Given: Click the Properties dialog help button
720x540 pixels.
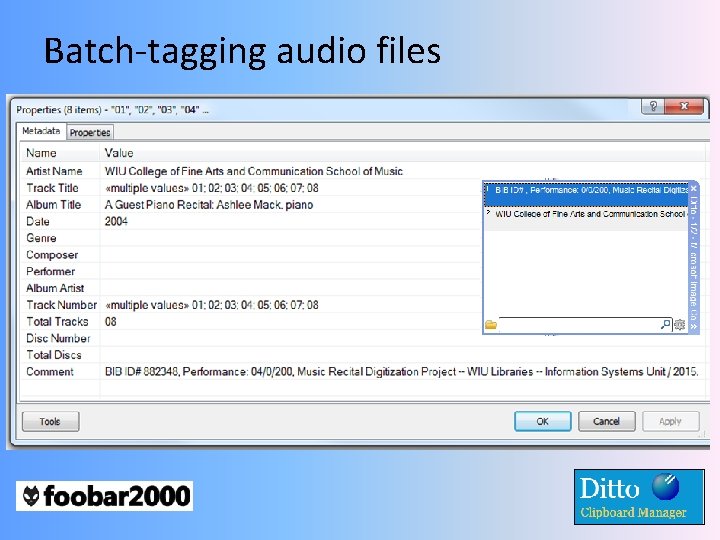Looking at the screenshot, I should (653, 107).
